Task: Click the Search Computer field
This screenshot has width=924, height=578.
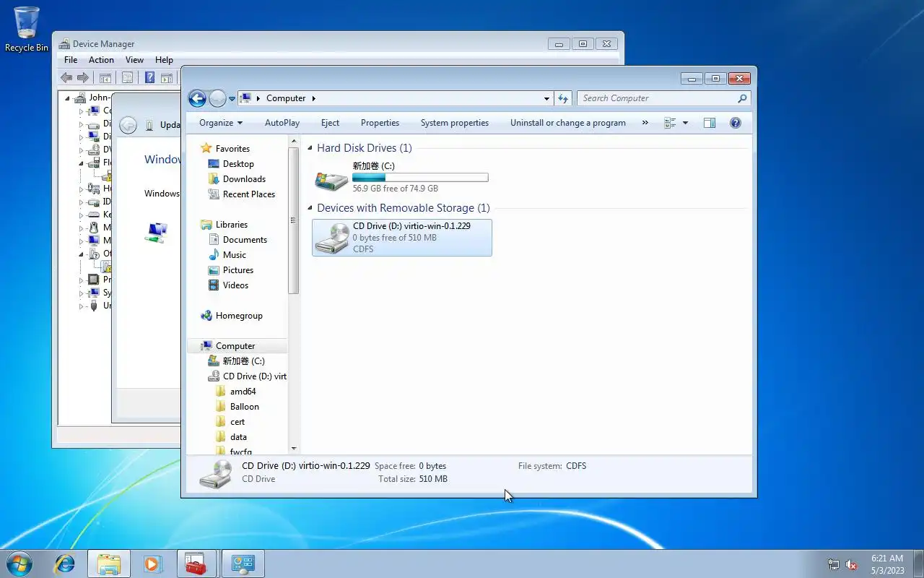Action: tap(655, 98)
